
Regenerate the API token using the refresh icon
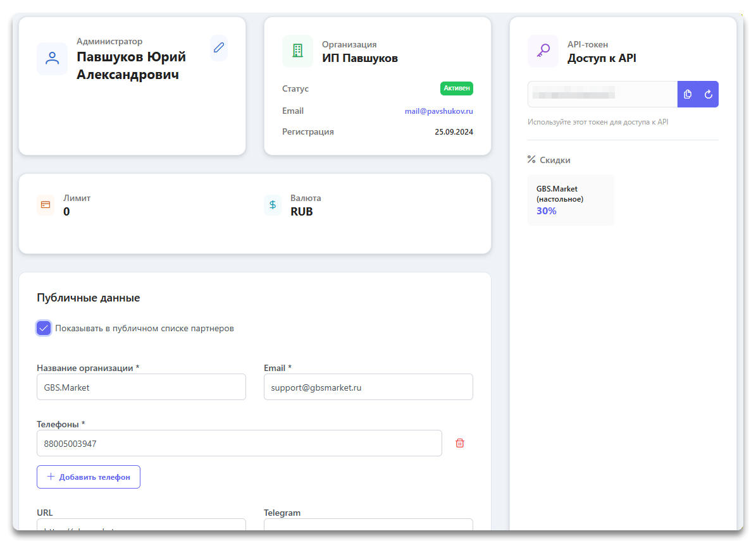[709, 95]
